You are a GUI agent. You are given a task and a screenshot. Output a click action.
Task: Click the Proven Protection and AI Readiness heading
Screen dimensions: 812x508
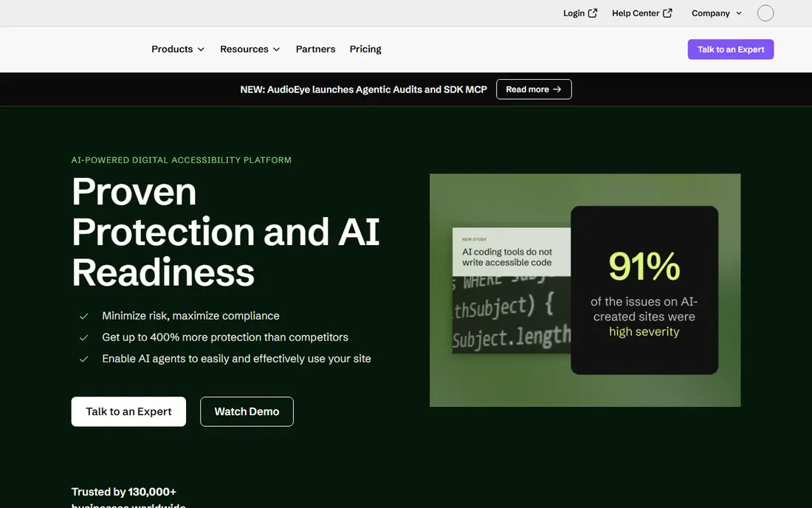coord(226,231)
